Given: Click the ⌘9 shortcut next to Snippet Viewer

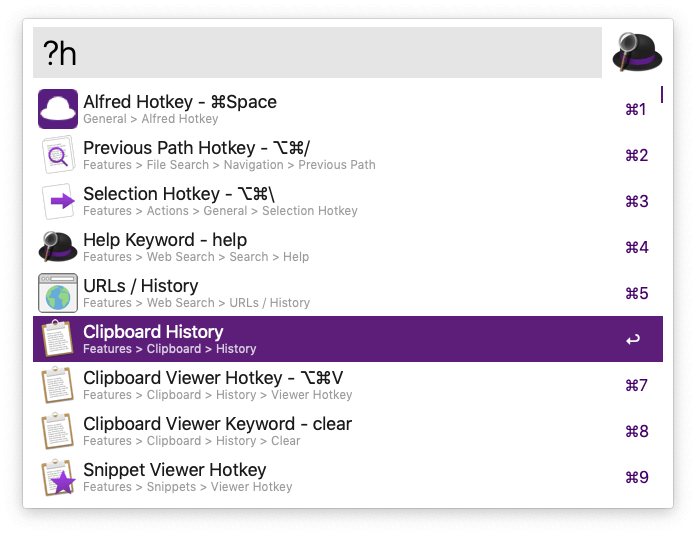Looking at the screenshot, I should click(x=637, y=477).
